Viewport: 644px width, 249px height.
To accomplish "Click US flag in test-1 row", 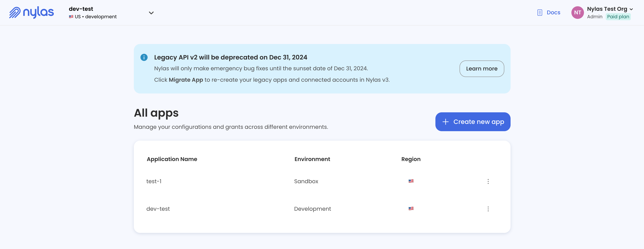I will click(x=411, y=181).
